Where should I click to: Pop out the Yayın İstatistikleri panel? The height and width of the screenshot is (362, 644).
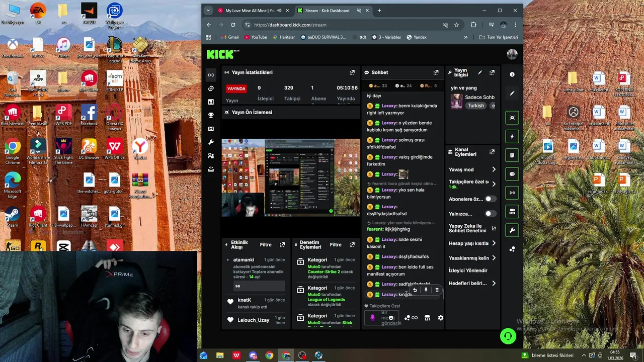(x=352, y=72)
